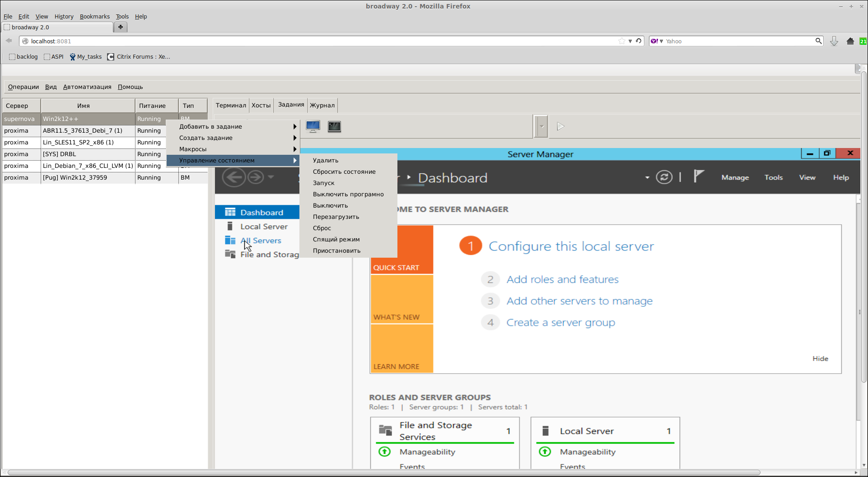868x477 pixels.
Task: Click Server Manager back navigation arrow
Action: coord(234,177)
